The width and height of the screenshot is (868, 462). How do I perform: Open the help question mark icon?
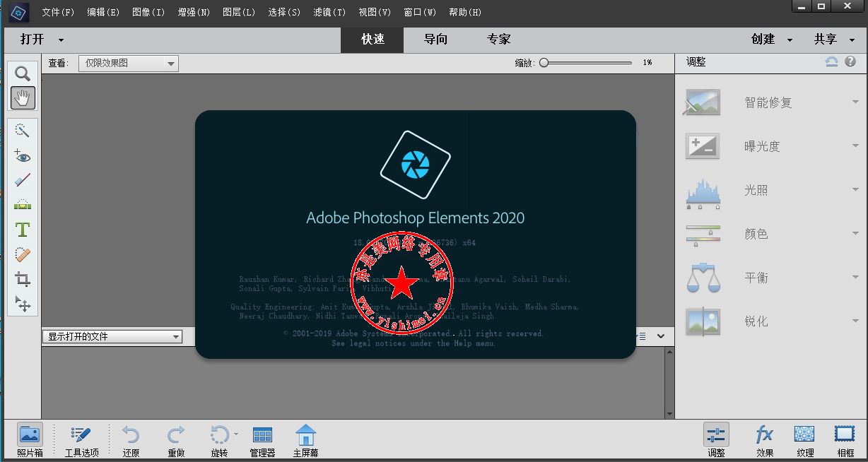(850, 62)
